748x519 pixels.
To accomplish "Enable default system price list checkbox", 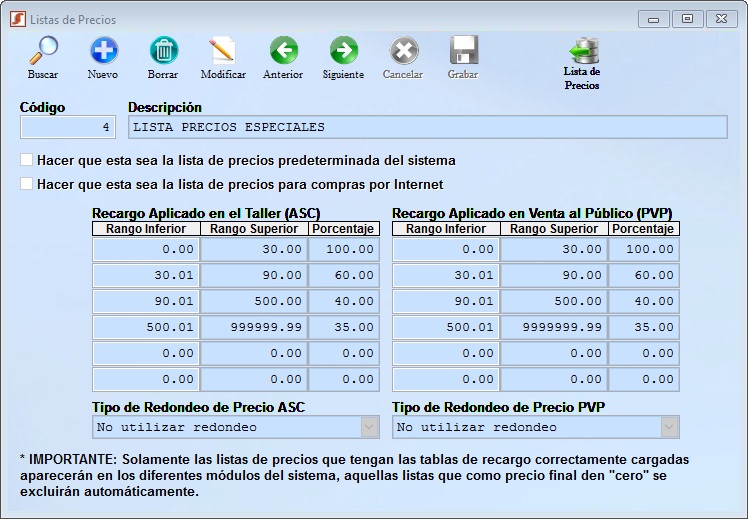I will [x=27, y=160].
